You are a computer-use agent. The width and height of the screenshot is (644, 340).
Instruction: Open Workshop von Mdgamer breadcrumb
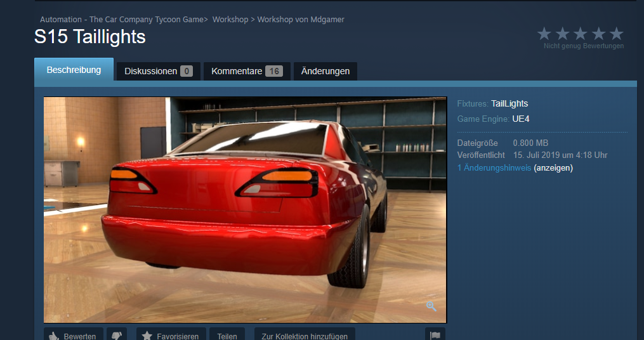coord(301,19)
